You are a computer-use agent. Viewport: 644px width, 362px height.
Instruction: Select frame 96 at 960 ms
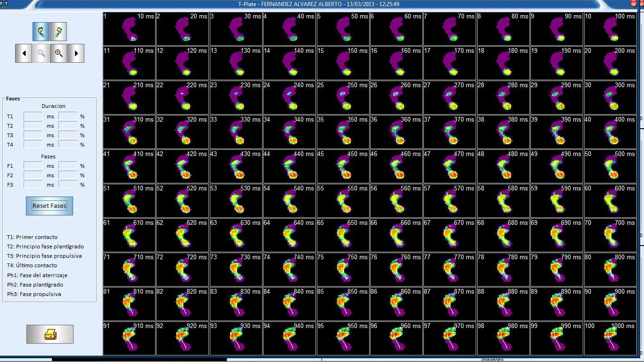point(396,338)
